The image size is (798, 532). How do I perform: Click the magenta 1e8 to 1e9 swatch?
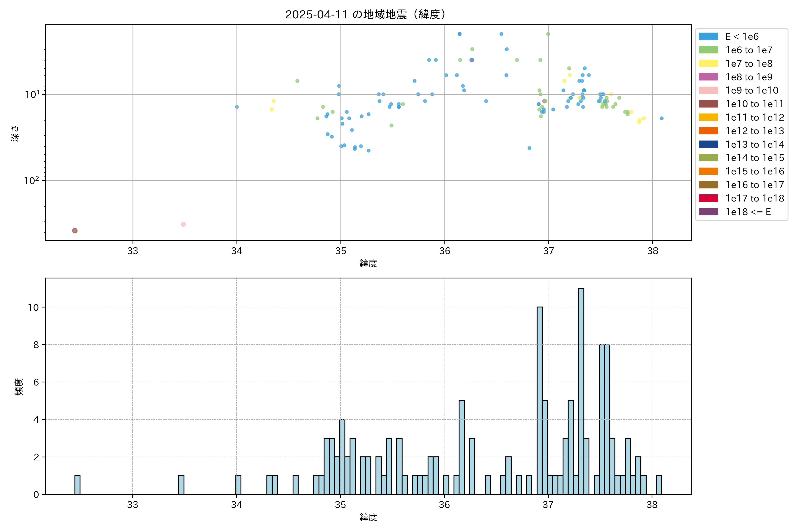[708, 77]
